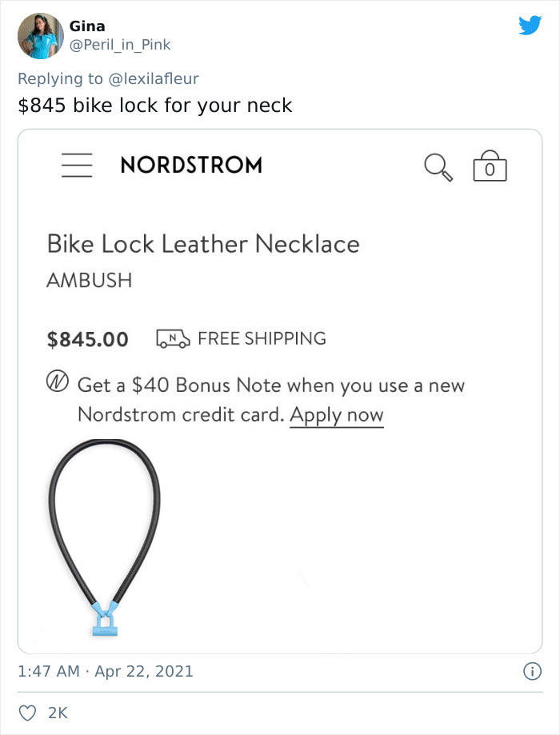Open the Twitter bird icon

point(531,26)
